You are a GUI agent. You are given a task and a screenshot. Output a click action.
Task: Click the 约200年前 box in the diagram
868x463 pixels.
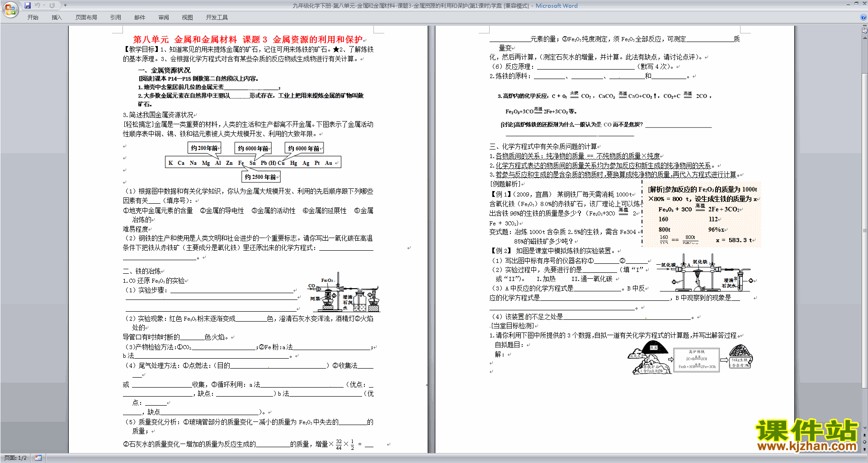[x=204, y=148]
